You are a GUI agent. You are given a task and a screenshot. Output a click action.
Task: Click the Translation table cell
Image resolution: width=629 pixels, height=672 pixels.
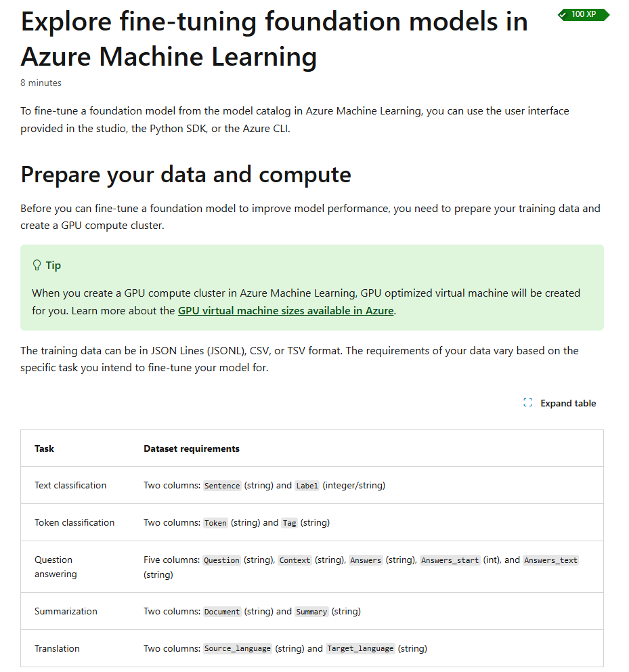[x=57, y=648]
